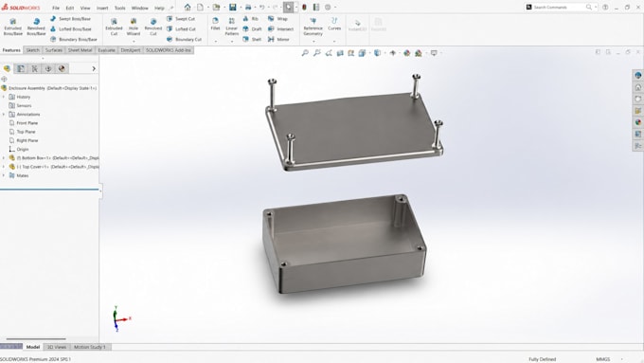Switch to the 3D Views bottom tab

(57, 347)
